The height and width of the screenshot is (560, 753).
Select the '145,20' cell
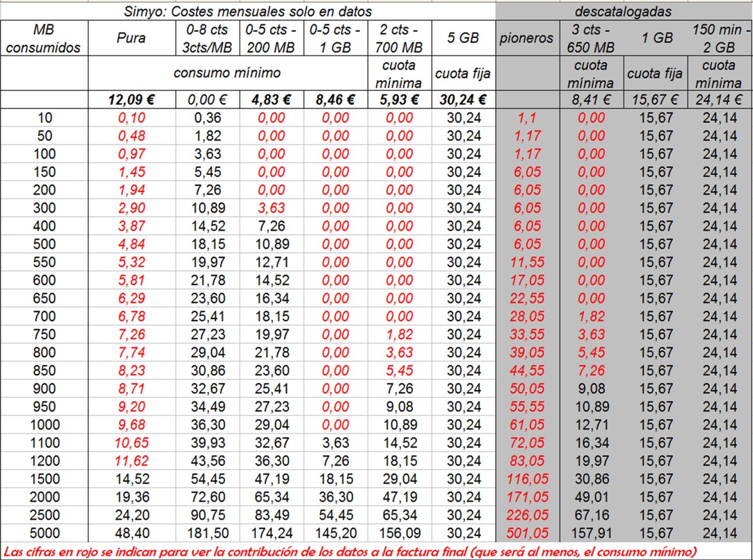pyautogui.click(x=336, y=533)
